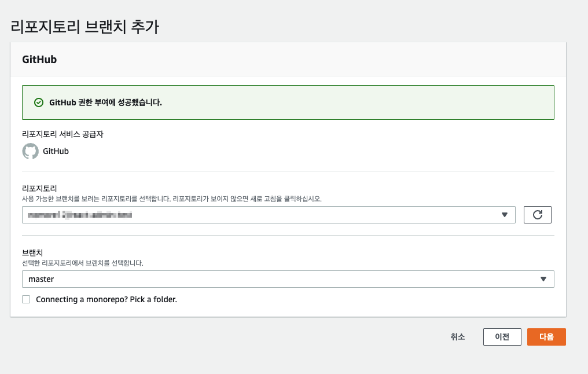Click the GitHub panel header text
Viewport: 588px width, 374px height.
point(39,59)
